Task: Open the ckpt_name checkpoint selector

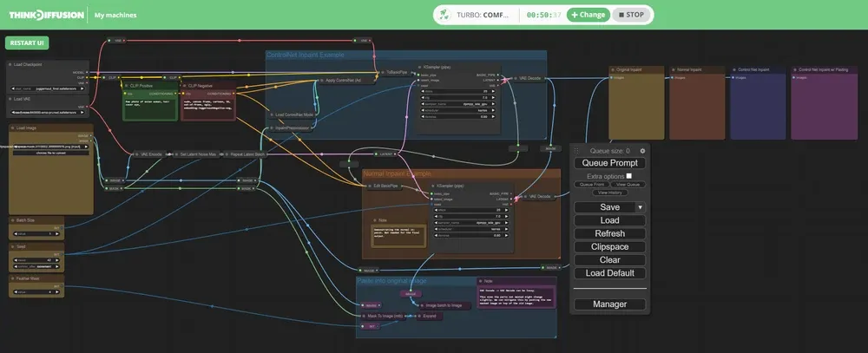Action: (x=48, y=88)
